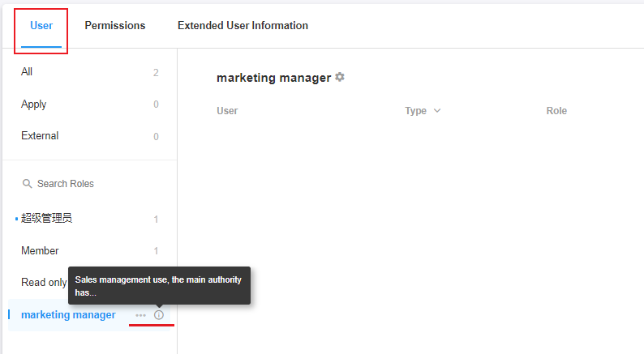The image size is (644, 354).
Task: Click the three-dots more options icon
Action: pyautogui.click(x=141, y=315)
